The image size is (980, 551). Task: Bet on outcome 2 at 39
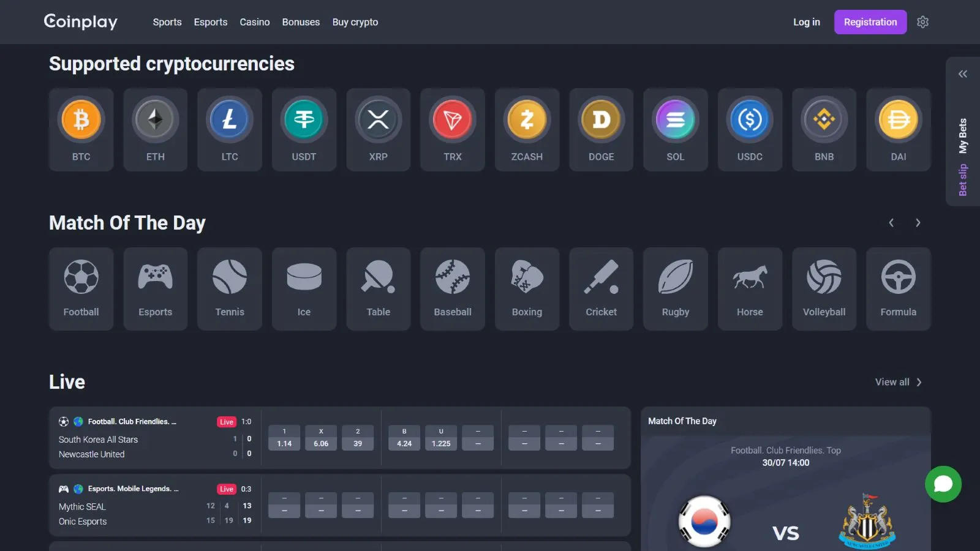point(358,438)
